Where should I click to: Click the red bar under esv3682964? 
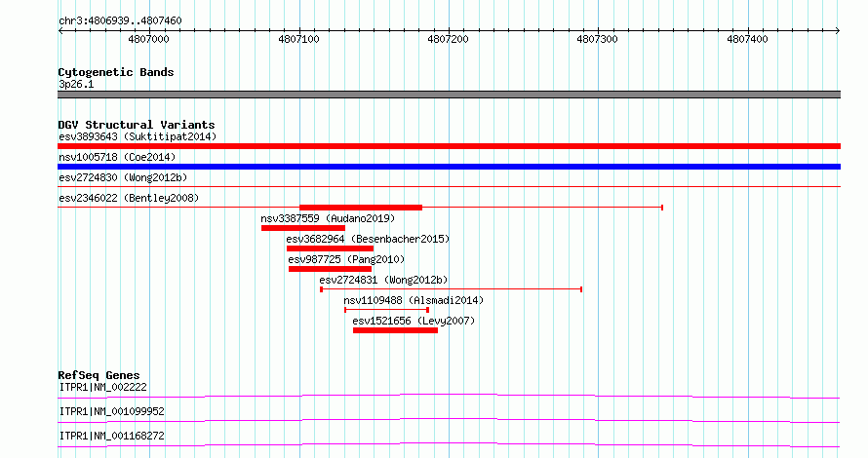[x=330, y=248]
